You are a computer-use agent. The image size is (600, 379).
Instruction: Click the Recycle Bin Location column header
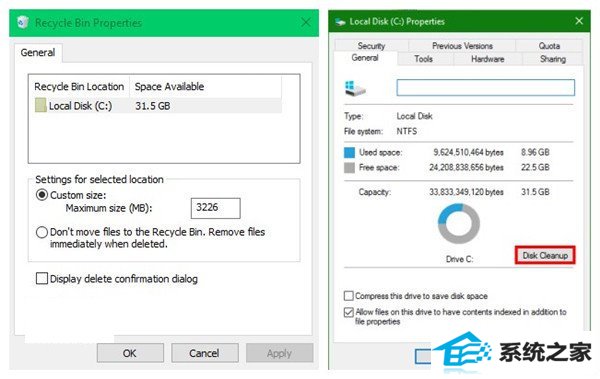click(79, 87)
